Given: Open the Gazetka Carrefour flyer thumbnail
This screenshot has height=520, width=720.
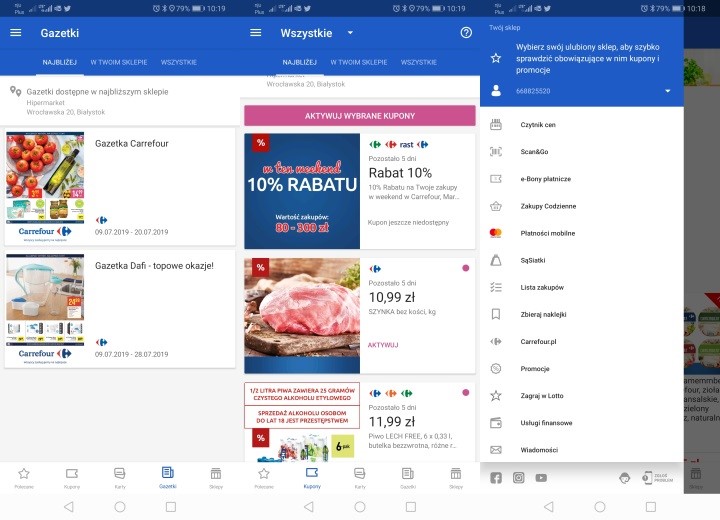Looking at the screenshot, I should coord(45,187).
